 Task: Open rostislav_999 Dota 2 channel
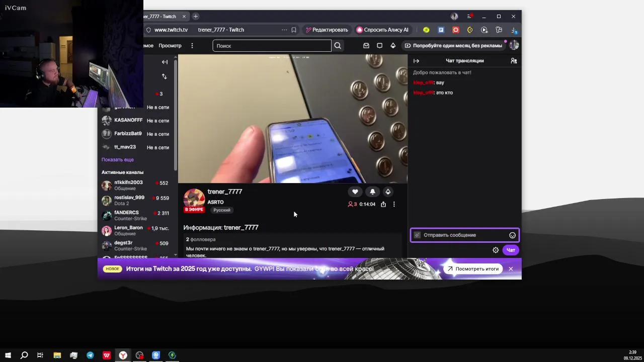tap(135, 200)
